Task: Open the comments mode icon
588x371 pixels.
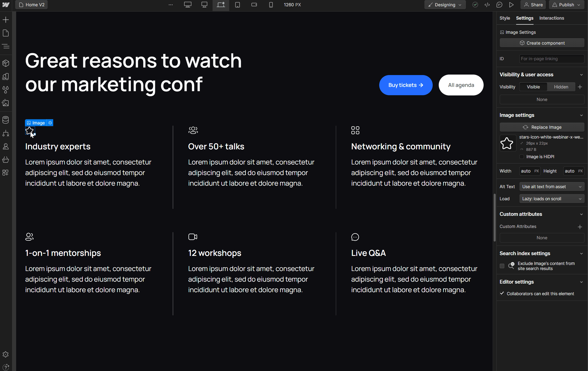Action: tap(499, 5)
